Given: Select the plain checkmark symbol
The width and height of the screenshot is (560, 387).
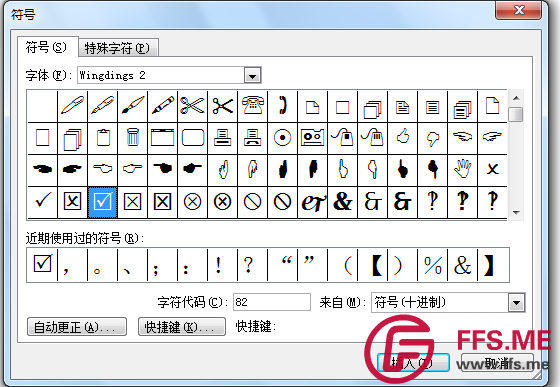Looking at the screenshot, I should point(42,202).
